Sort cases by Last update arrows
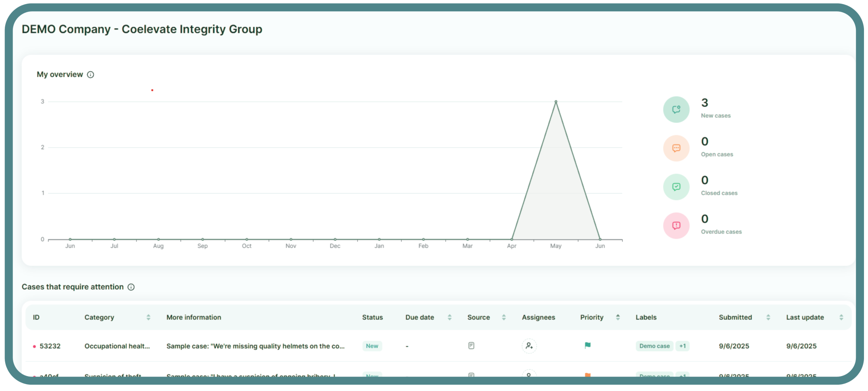Image resolution: width=868 pixels, height=391 pixels. pyautogui.click(x=841, y=318)
